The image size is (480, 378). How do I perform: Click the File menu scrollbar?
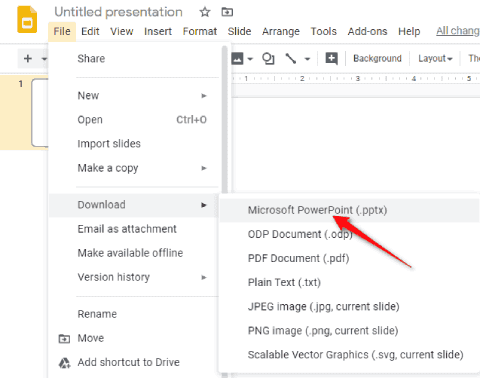pos(225,120)
